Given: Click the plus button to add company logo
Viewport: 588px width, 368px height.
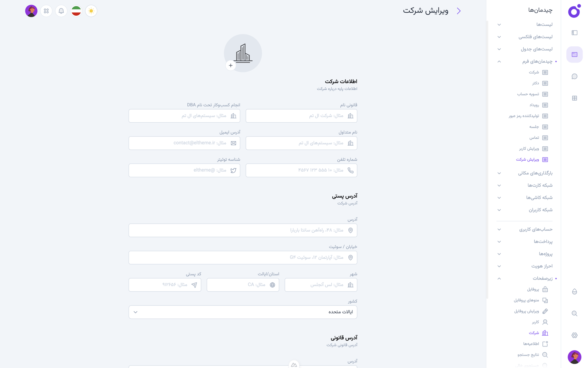Looking at the screenshot, I should click(230, 65).
